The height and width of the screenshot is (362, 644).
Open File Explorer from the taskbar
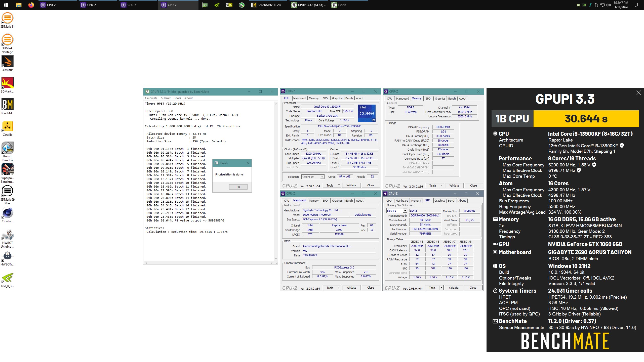19,5
